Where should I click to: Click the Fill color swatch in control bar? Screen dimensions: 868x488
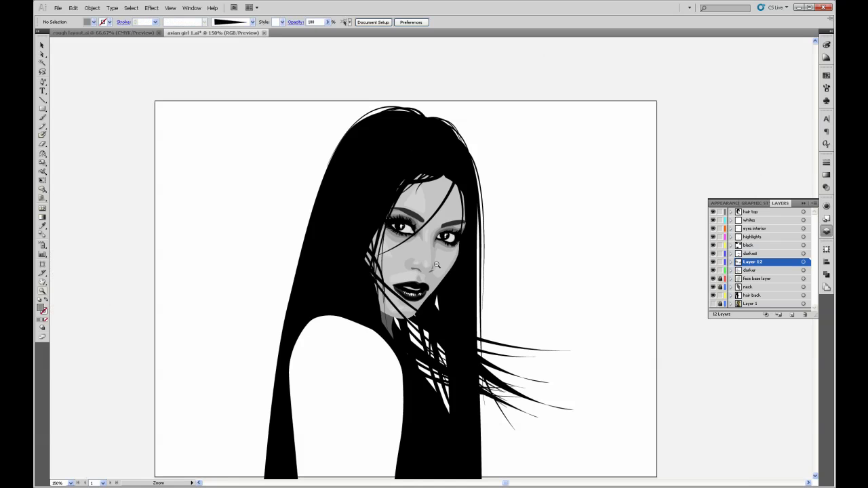click(87, 22)
